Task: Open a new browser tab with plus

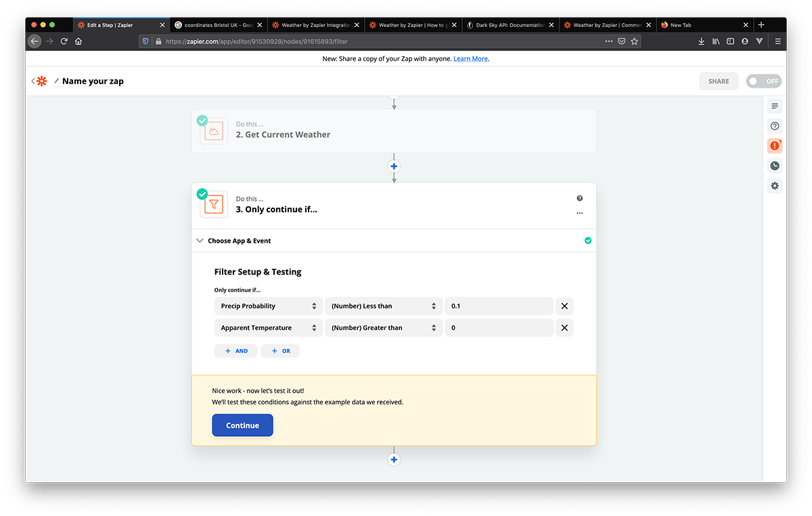Action: (x=761, y=25)
